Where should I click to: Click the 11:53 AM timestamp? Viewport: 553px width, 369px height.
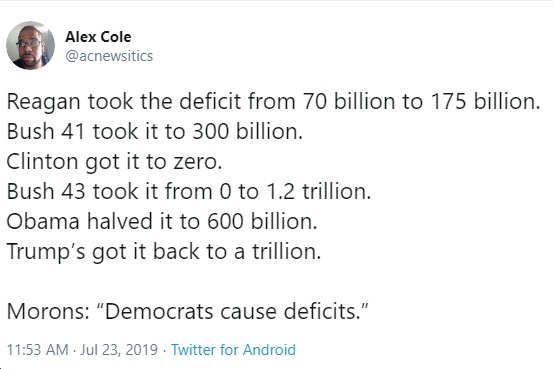(x=37, y=350)
